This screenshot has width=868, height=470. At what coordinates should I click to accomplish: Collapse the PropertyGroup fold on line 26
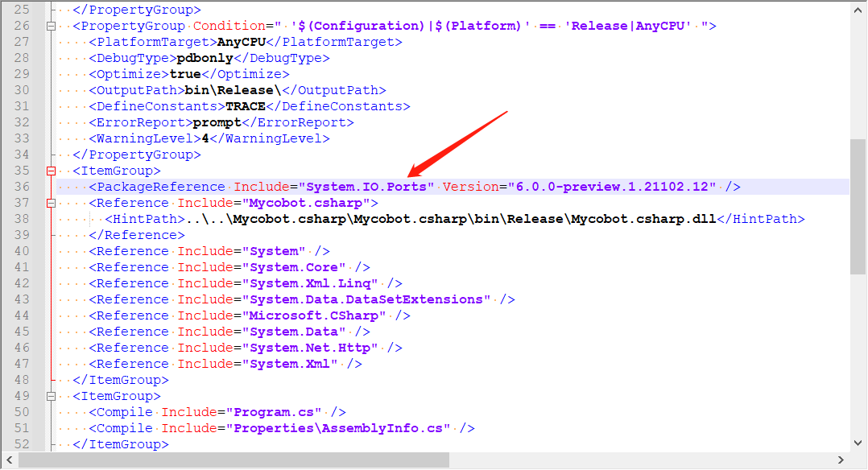coord(51,26)
